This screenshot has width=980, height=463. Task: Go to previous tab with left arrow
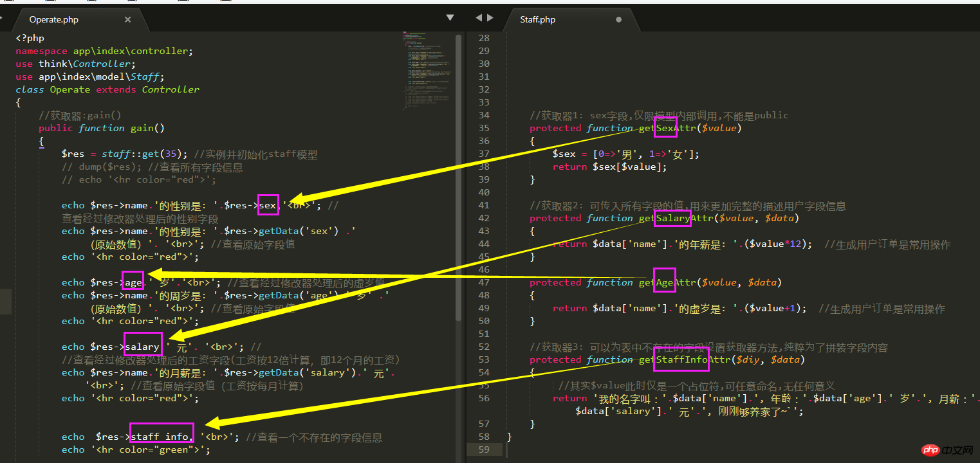[x=479, y=18]
